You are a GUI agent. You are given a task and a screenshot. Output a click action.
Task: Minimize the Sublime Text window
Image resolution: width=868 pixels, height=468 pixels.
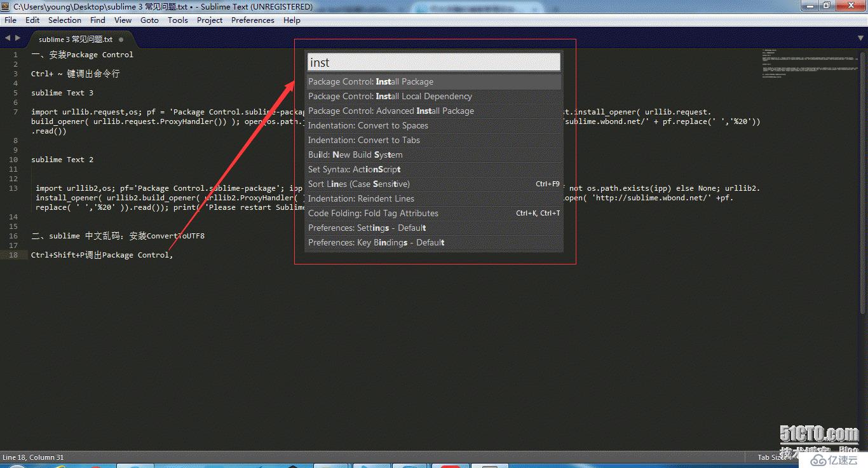[809, 6]
